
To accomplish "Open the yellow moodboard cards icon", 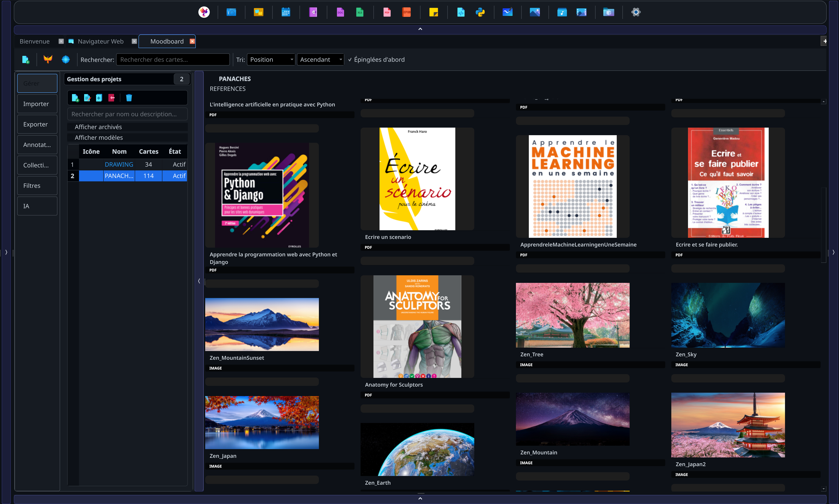I will 259,12.
